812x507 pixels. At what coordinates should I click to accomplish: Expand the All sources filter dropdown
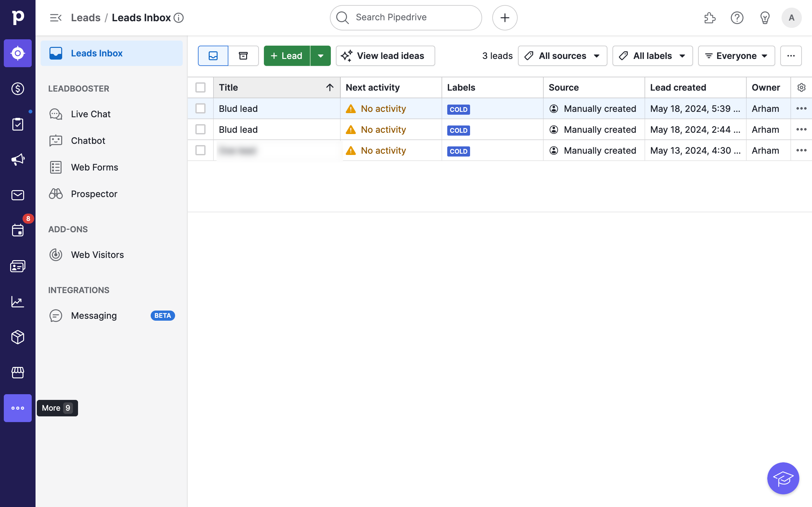tap(562, 56)
